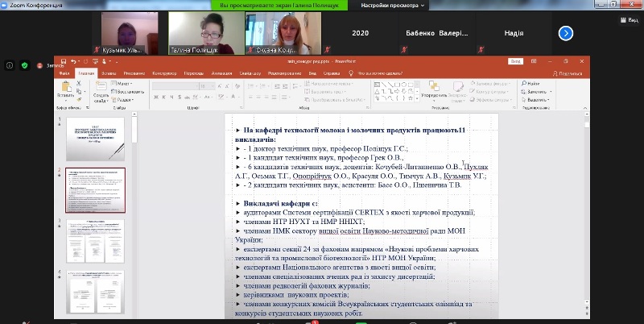Image resolution: width=644 pixels, height=324 pixels.
Task: Toggle Italic (К) formatting
Action: point(163,97)
